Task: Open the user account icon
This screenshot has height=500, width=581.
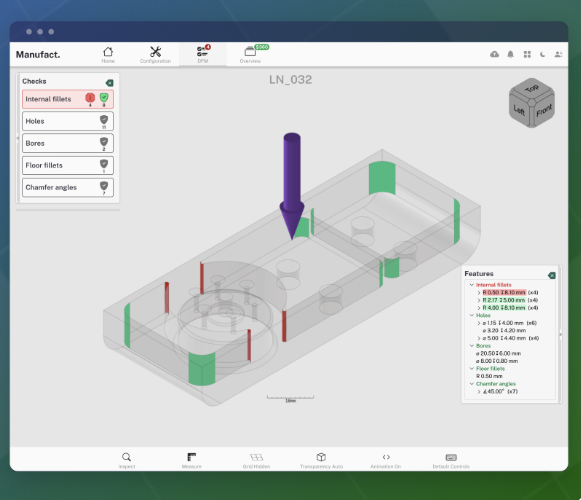Action: (558, 54)
